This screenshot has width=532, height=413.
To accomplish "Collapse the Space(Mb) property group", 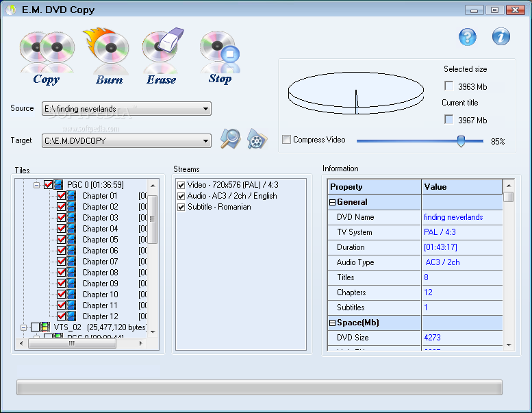I will click(332, 323).
